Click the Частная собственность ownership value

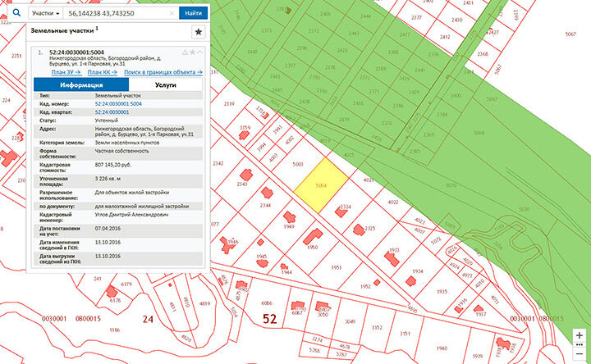(121, 151)
